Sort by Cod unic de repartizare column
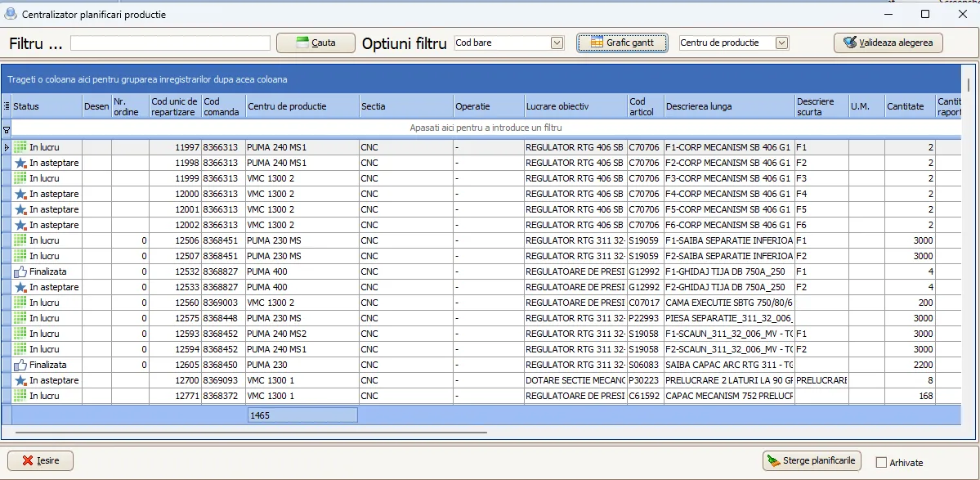The image size is (980, 480). (175, 106)
